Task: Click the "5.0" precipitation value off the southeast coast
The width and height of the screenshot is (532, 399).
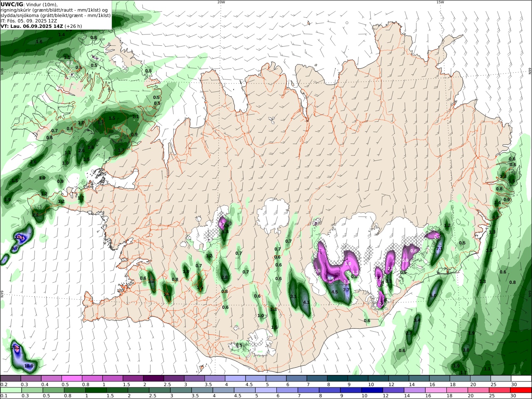Action: [433, 296]
